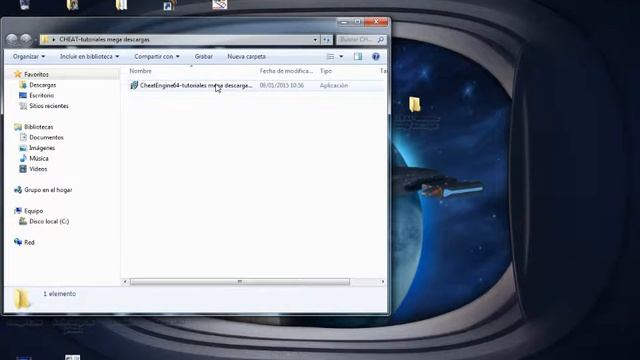
Task: Maximize the Explorer window
Action: pos(357,22)
